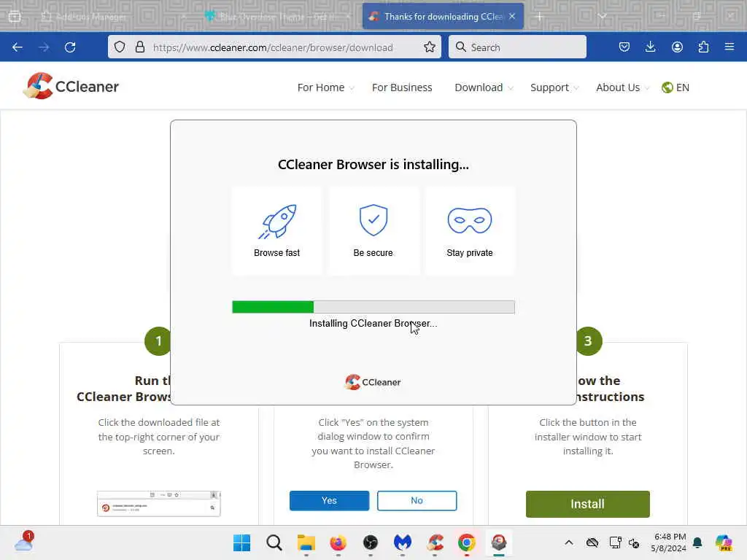Image resolution: width=747 pixels, height=560 pixels.
Task: Click the CCleaner logo at installer bottom
Action: tap(373, 382)
